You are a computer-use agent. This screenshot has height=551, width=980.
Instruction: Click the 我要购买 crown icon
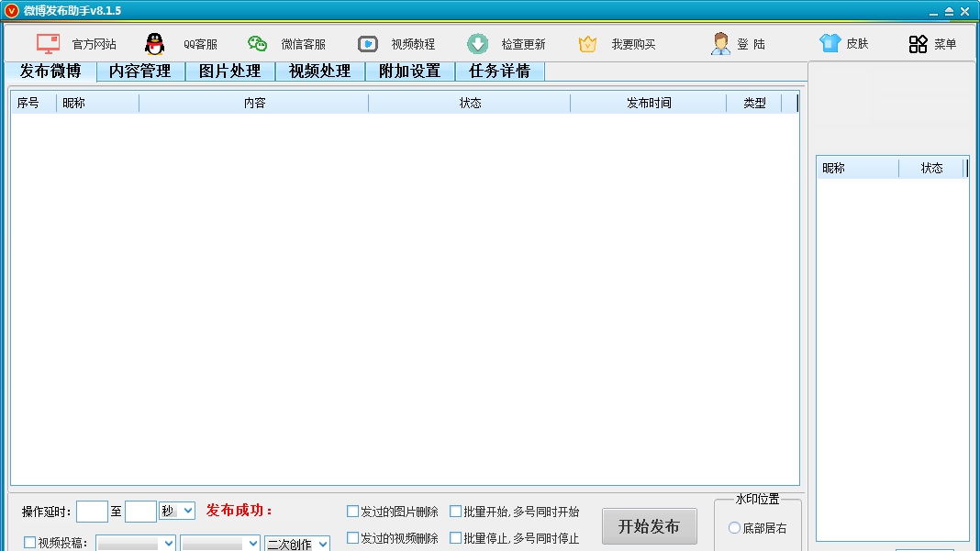click(x=586, y=42)
